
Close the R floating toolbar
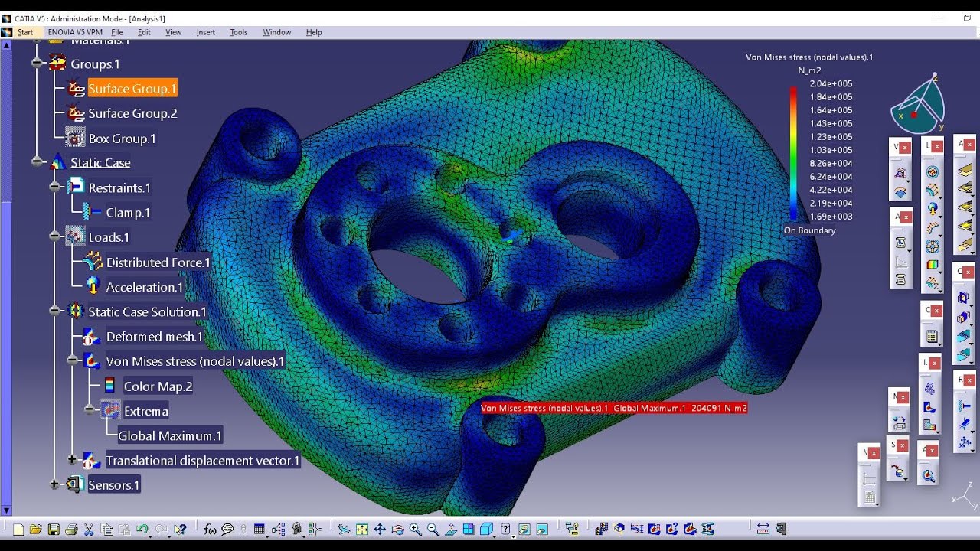pyautogui.click(x=969, y=380)
